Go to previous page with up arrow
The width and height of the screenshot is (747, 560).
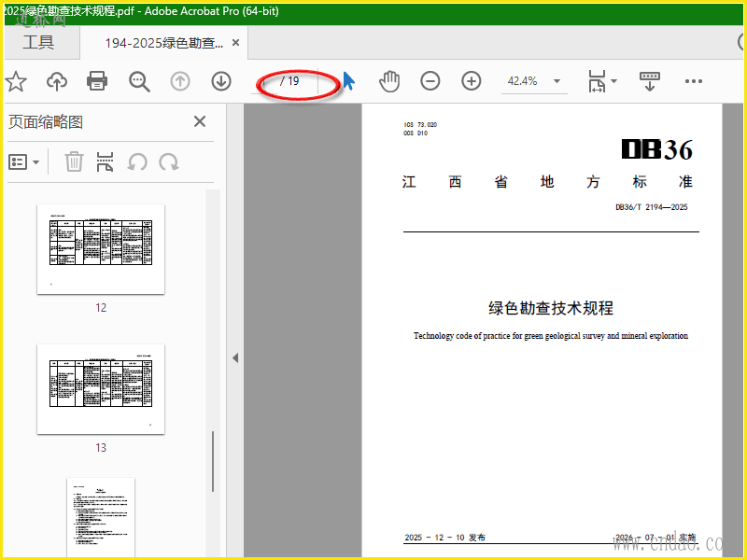click(x=180, y=81)
